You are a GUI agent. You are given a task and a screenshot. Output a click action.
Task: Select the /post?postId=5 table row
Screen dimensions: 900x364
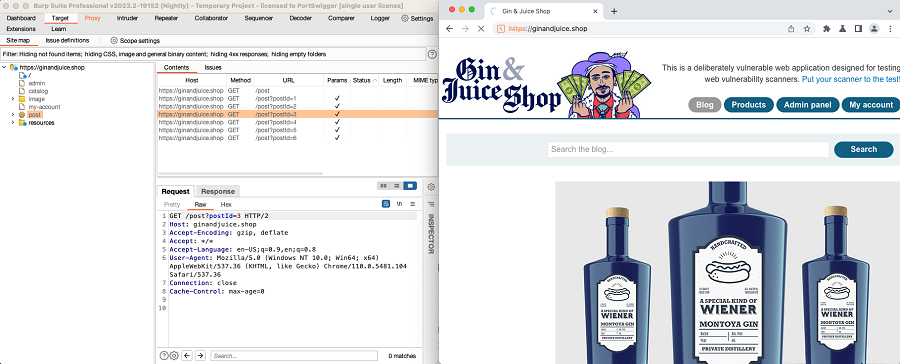click(x=297, y=130)
